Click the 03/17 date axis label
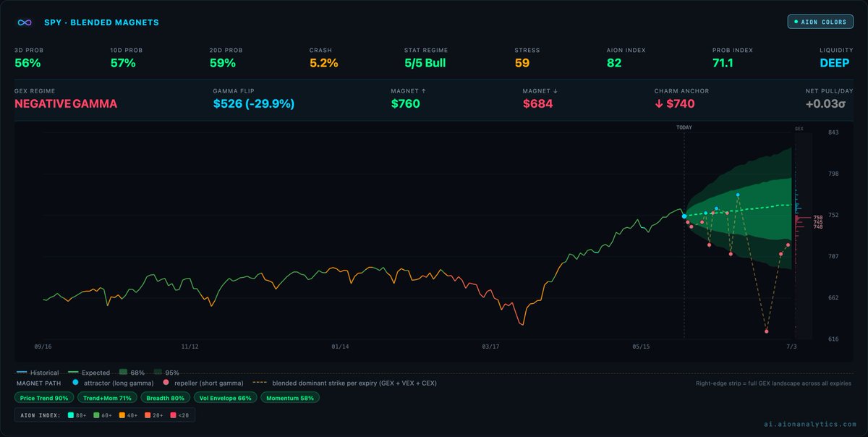868x437 pixels. click(490, 347)
